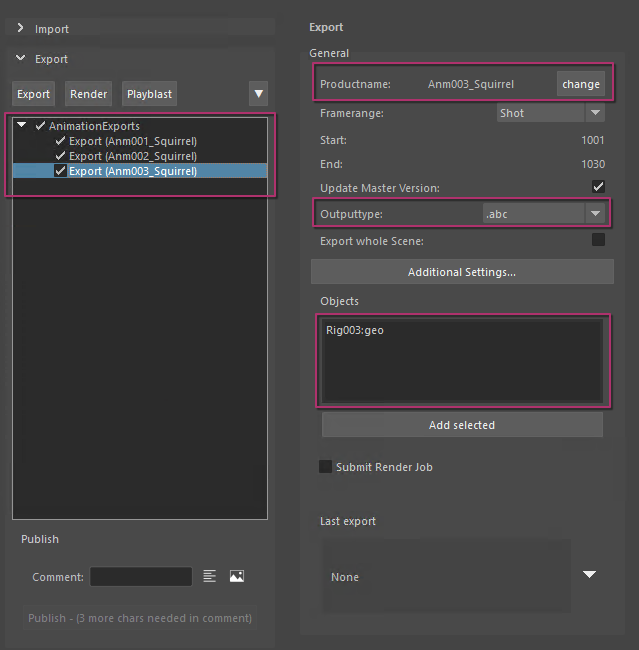The height and width of the screenshot is (650, 639).
Task: Open Additional Settings
Action: click(462, 272)
